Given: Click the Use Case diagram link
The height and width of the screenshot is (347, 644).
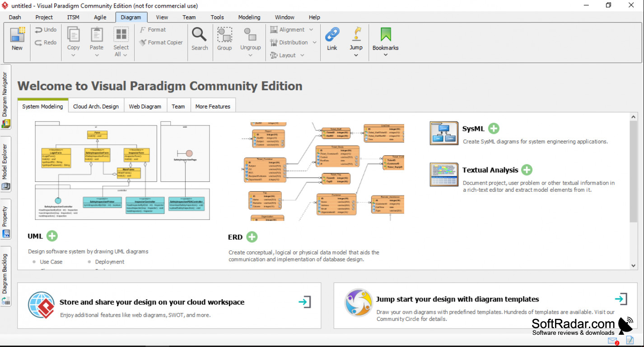Looking at the screenshot, I should click(x=51, y=262).
